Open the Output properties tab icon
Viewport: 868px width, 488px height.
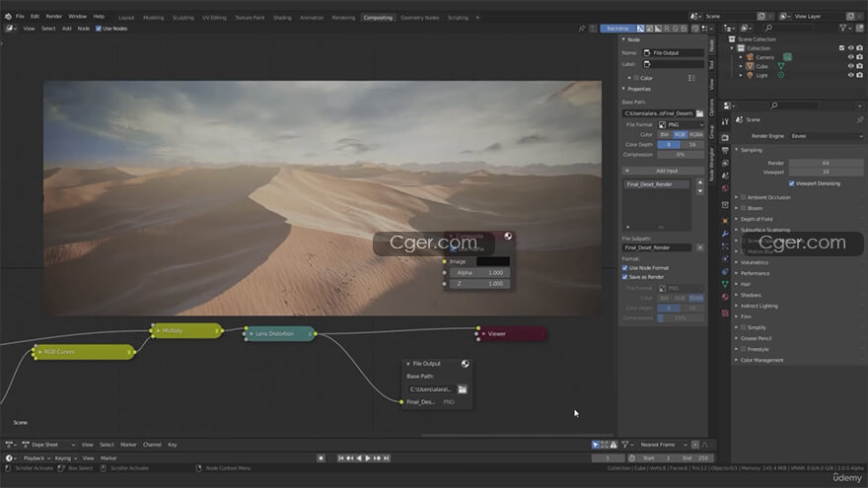tap(725, 151)
